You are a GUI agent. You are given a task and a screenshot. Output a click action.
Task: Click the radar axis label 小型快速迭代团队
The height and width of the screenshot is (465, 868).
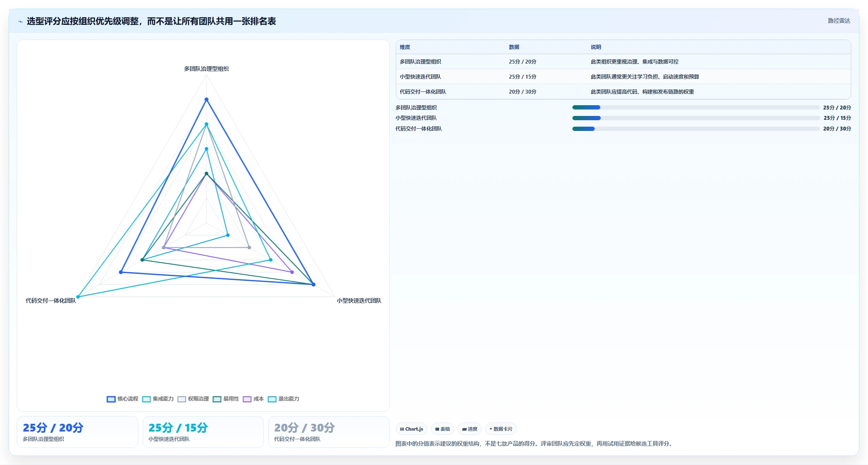pos(359,301)
